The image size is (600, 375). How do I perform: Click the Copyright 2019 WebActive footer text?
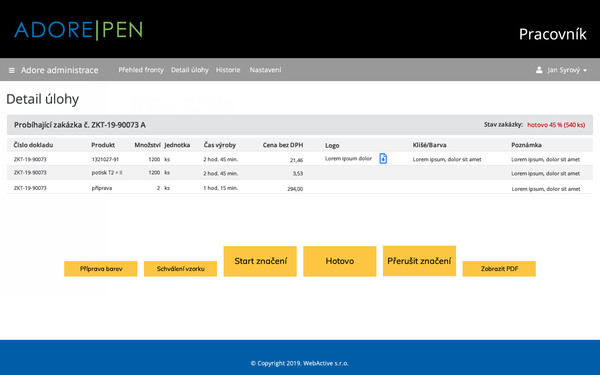(x=300, y=363)
